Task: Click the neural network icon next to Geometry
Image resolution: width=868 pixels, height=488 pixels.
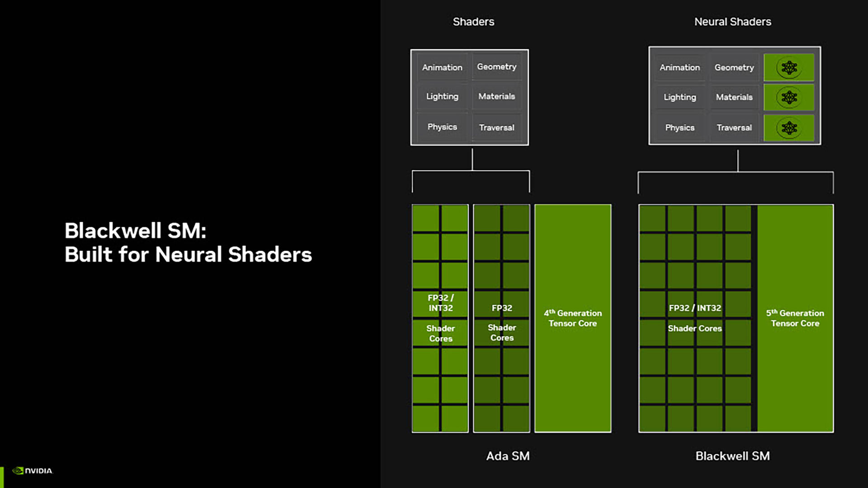Action: click(789, 67)
